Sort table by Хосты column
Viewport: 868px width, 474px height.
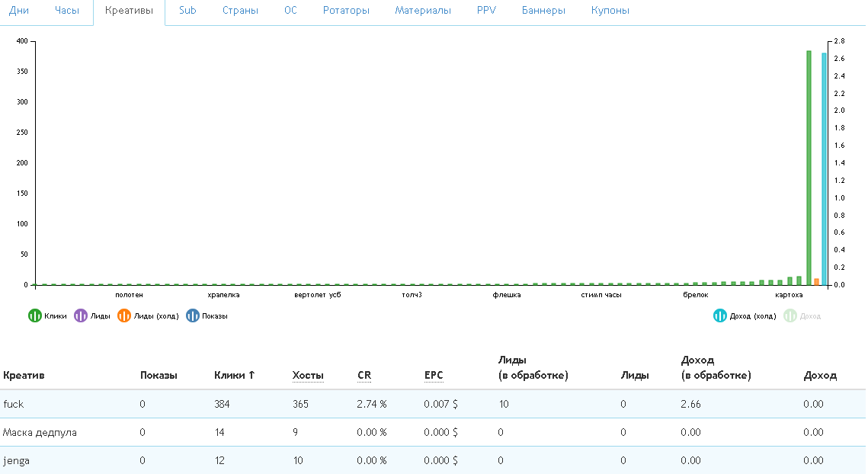pos(308,375)
